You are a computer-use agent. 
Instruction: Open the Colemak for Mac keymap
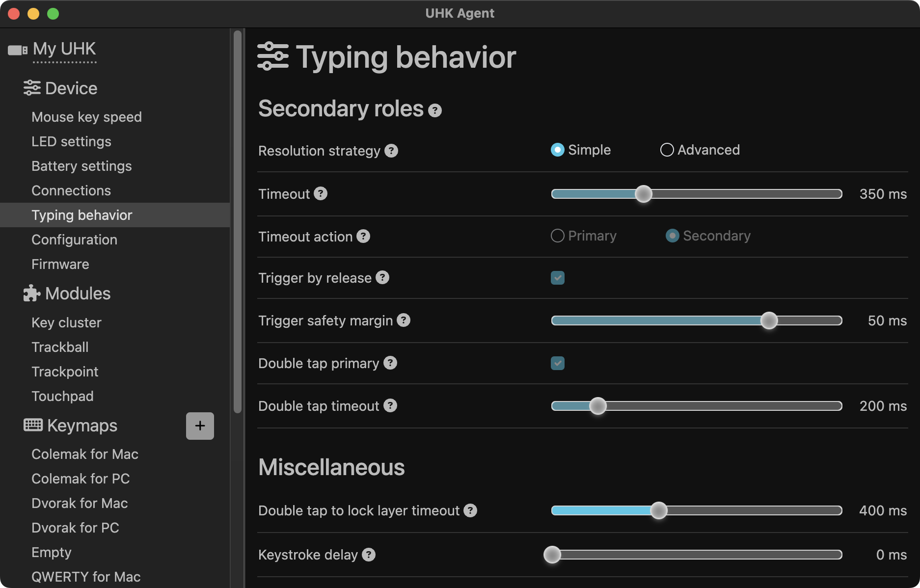[85, 454]
